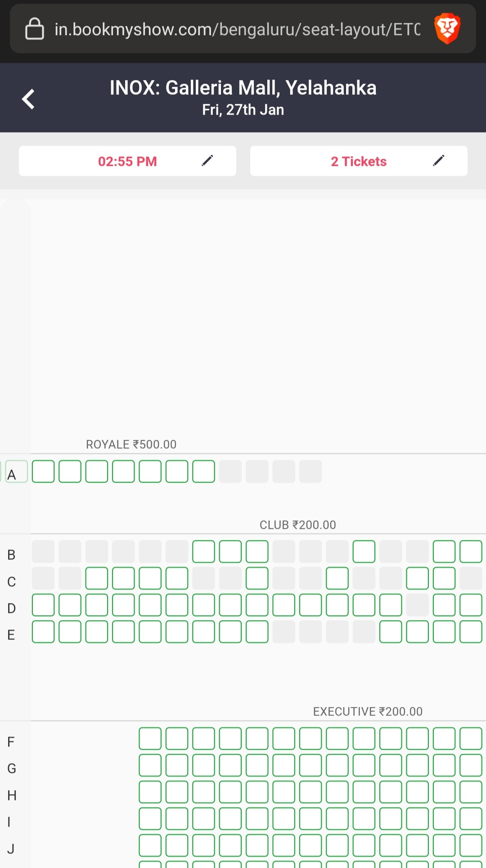486x868 pixels.
Task: Tap the back arrow in the header
Action: [28, 99]
